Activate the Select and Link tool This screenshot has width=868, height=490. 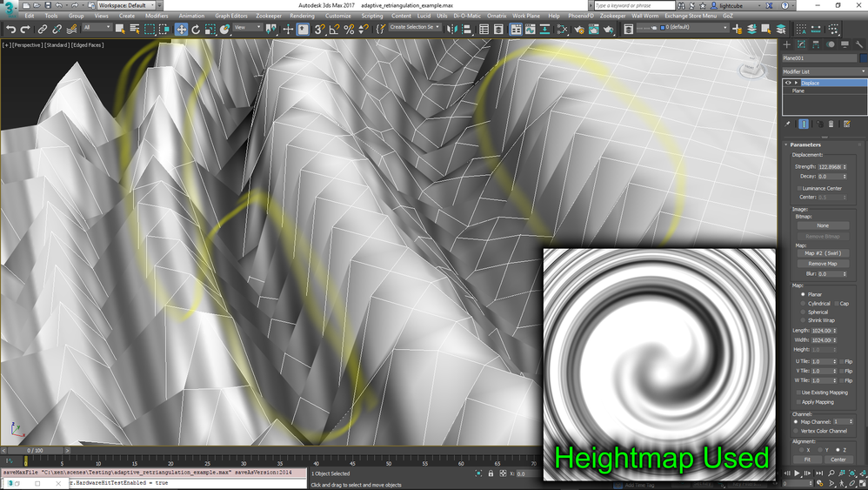pyautogui.click(x=42, y=30)
